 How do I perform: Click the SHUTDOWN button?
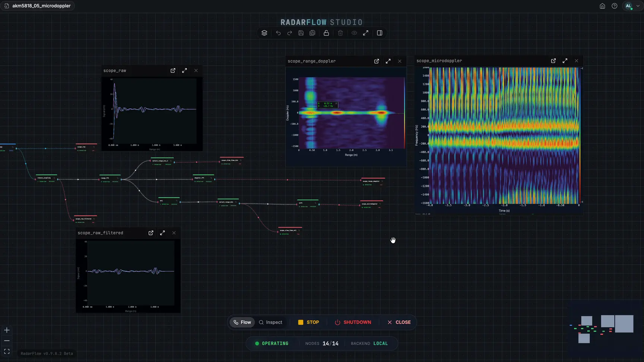(x=353, y=322)
